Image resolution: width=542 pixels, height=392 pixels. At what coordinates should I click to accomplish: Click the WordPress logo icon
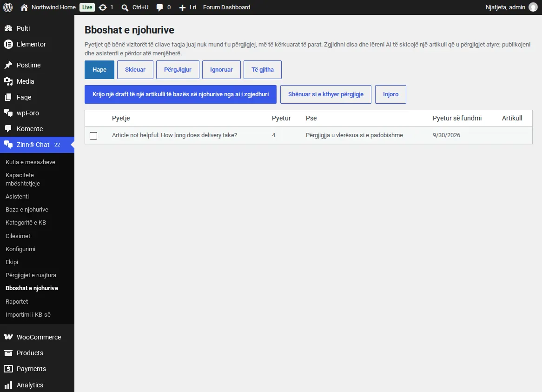[8, 7]
